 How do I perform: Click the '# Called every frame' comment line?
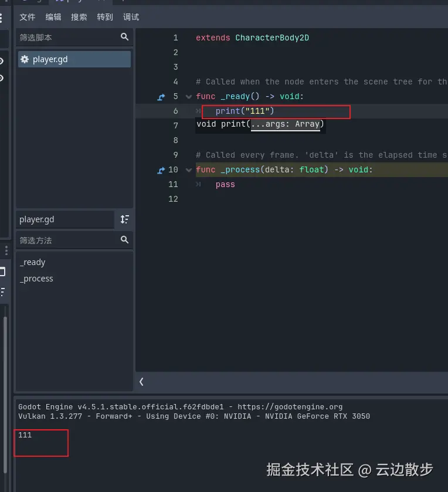[321, 155]
